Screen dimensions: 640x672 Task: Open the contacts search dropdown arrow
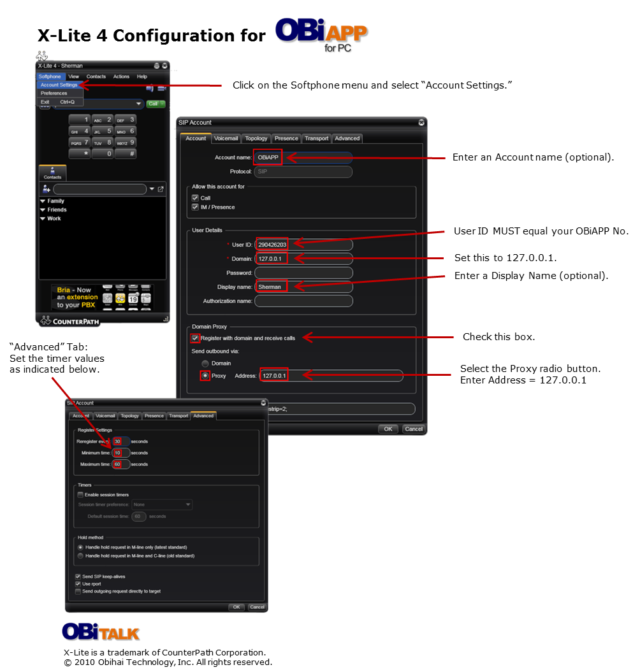[152, 189]
